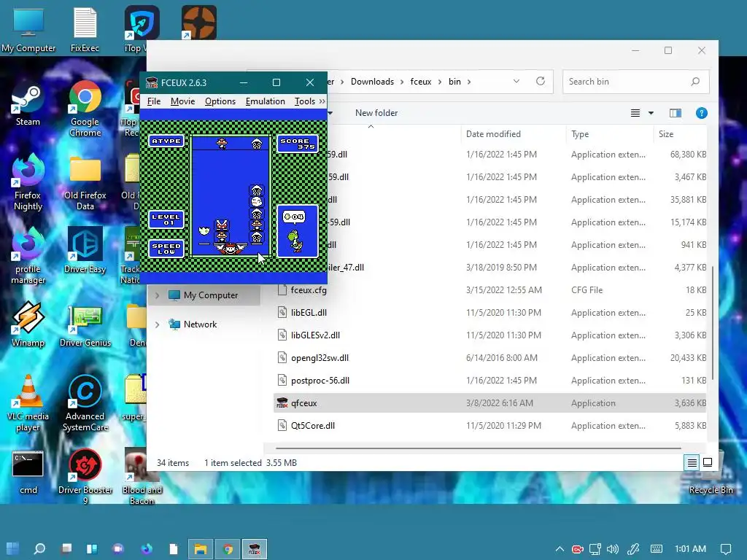Open address bar history dropdown arrow
747x560 pixels.
pos(516,82)
